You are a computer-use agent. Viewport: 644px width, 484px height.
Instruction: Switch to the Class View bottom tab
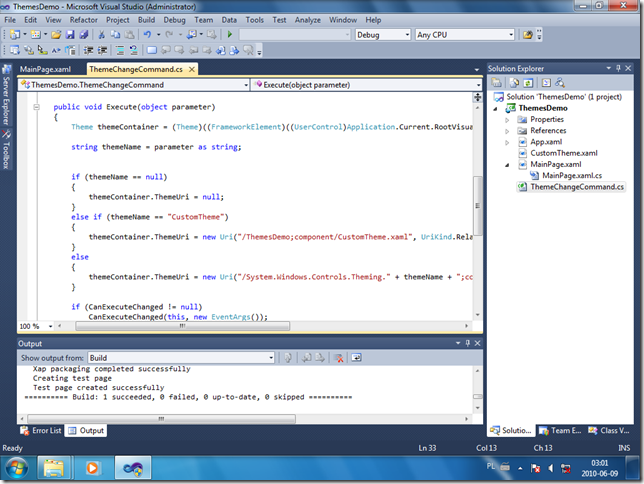coord(609,430)
